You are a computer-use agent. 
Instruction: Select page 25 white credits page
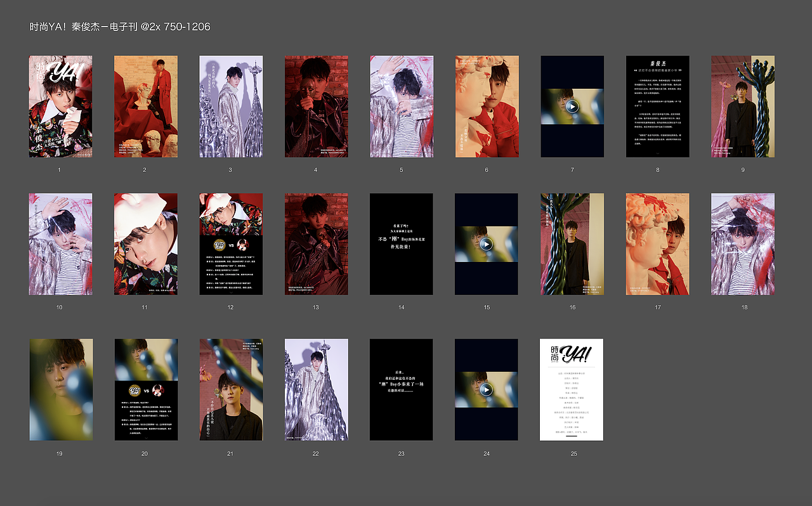pyautogui.click(x=572, y=389)
